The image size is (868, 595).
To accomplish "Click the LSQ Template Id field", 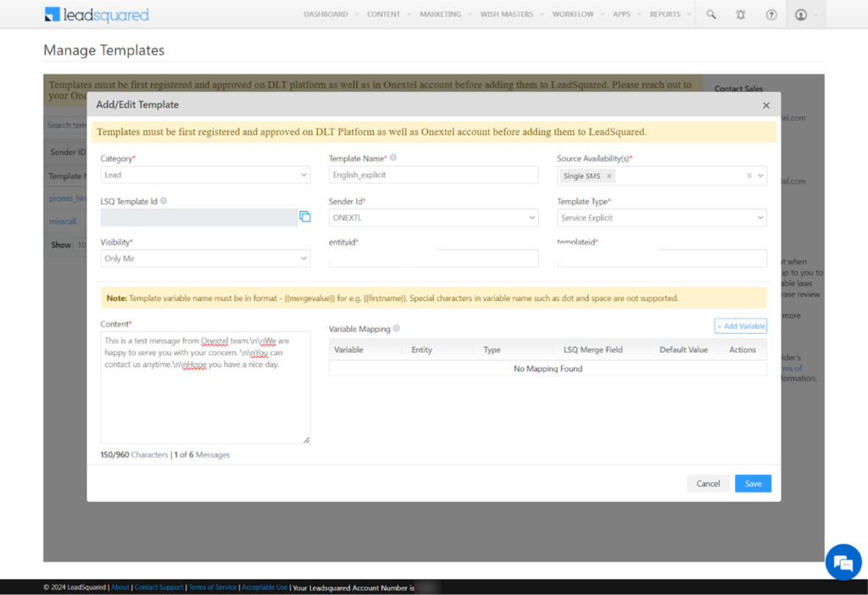I will coord(198,218).
